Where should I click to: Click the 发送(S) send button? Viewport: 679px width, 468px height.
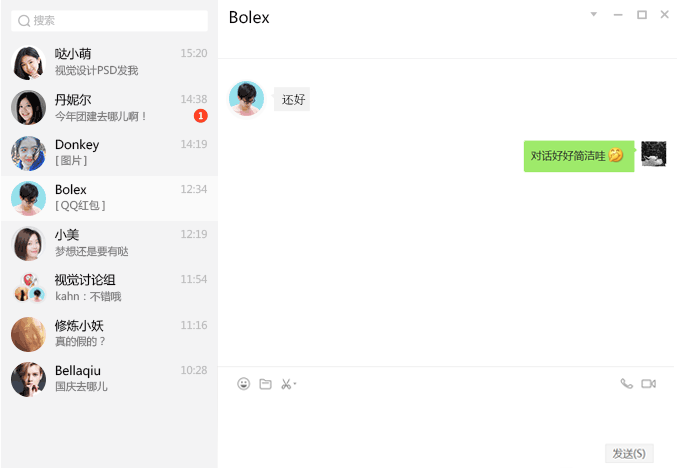pyautogui.click(x=629, y=453)
